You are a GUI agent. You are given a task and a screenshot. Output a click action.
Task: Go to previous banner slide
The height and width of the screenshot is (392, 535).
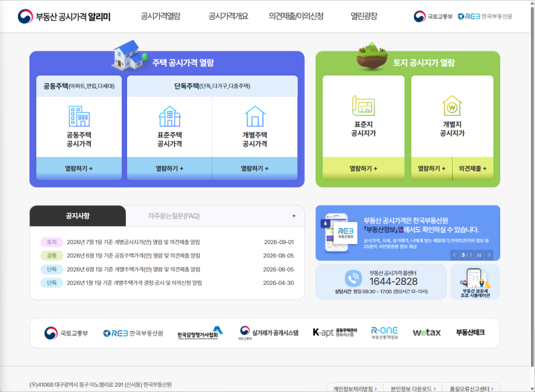(454, 255)
